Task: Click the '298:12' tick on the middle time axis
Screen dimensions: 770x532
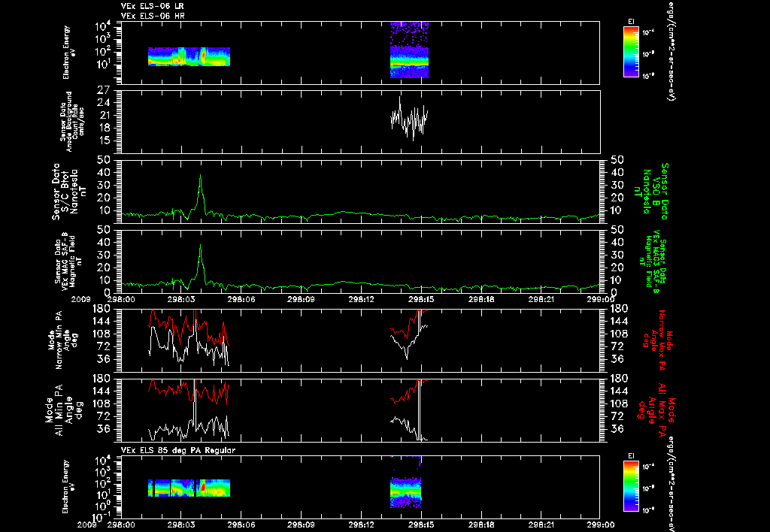Action: coord(361,299)
